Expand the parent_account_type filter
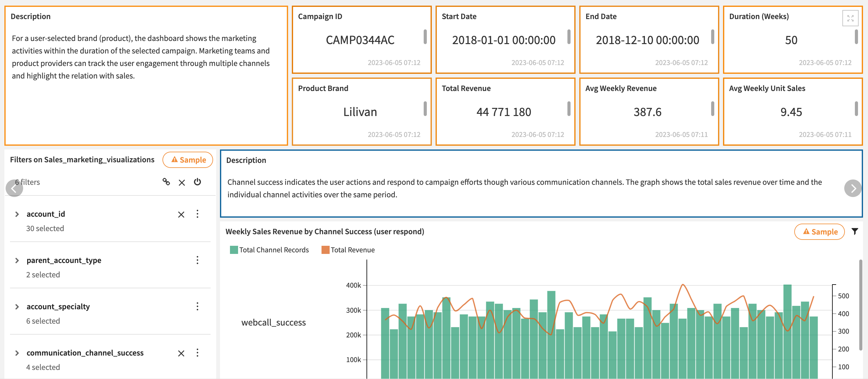The image size is (868, 379). [17, 260]
